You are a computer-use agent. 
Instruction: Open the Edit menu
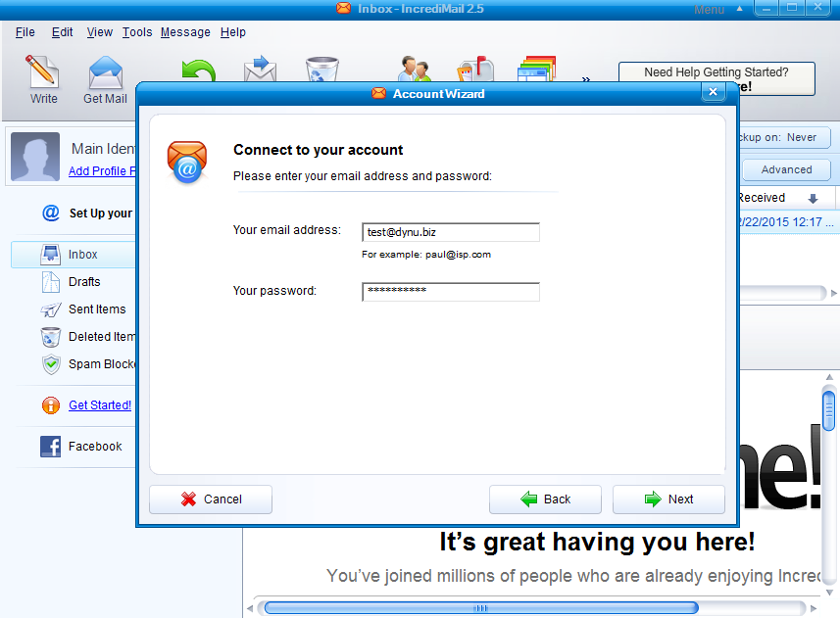[x=62, y=32]
